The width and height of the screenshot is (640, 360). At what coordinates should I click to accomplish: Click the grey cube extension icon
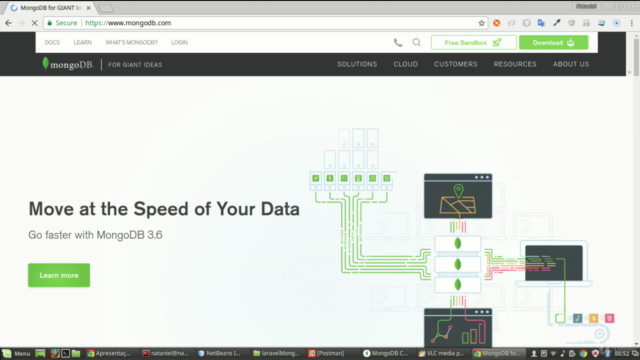point(527,23)
